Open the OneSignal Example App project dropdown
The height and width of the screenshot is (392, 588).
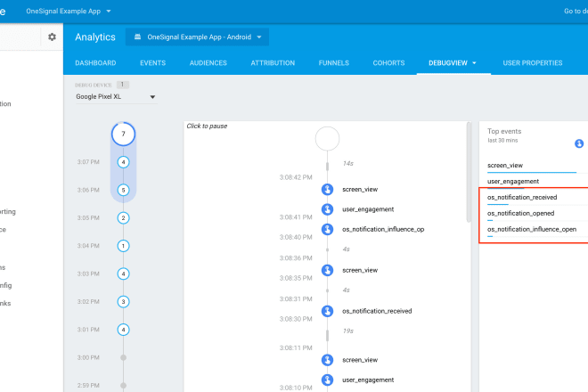point(69,12)
